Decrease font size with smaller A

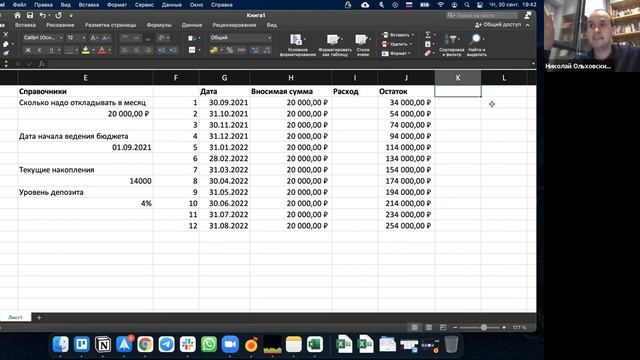tap(106, 38)
